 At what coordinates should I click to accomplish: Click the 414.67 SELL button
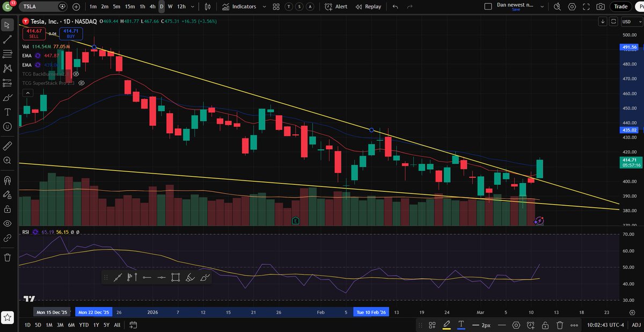(x=34, y=33)
